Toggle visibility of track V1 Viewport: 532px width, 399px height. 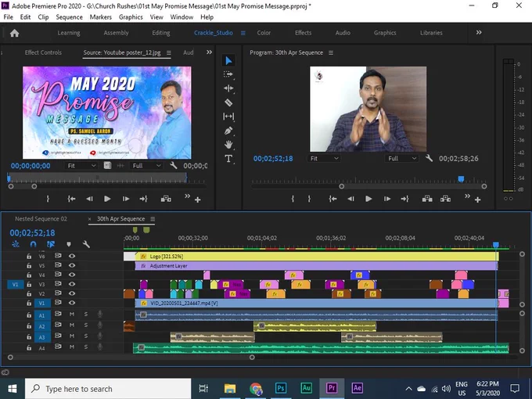click(x=72, y=303)
